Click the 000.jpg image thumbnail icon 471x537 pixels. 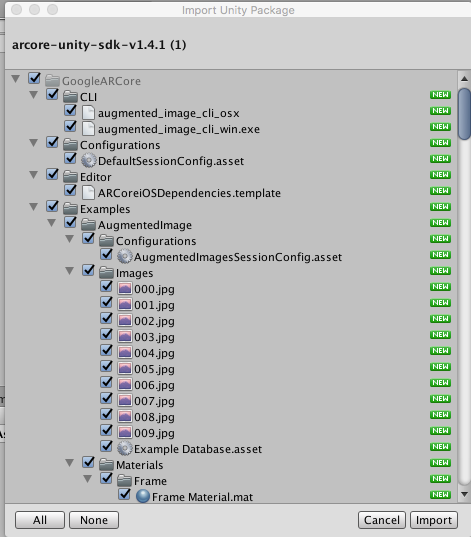[x=125, y=288]
